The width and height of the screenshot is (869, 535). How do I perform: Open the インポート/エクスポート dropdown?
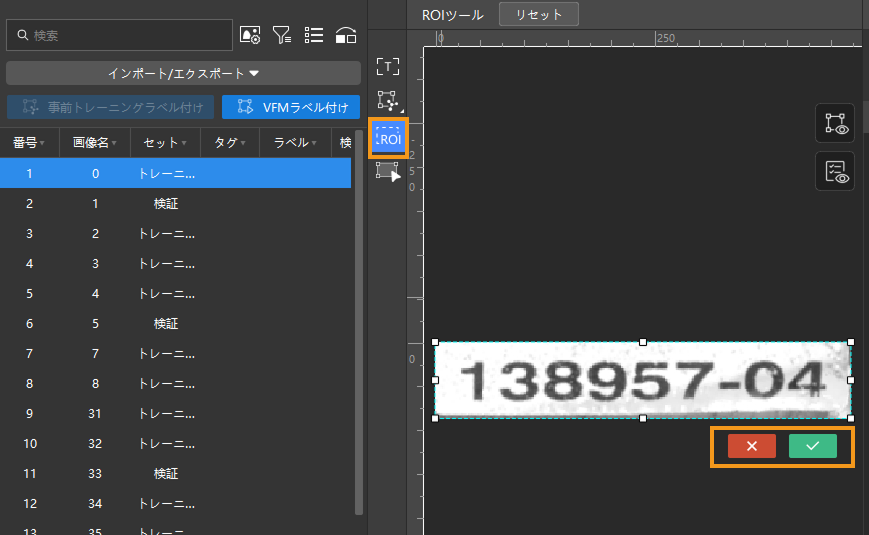click(183, 73)
